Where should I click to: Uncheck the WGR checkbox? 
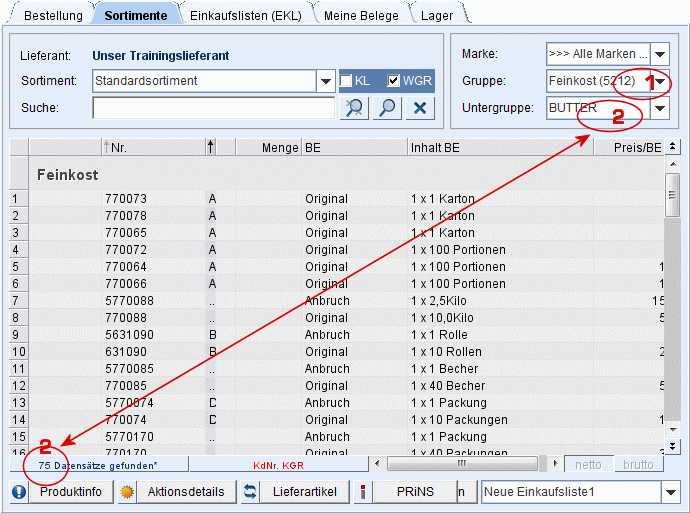point(393,81)
